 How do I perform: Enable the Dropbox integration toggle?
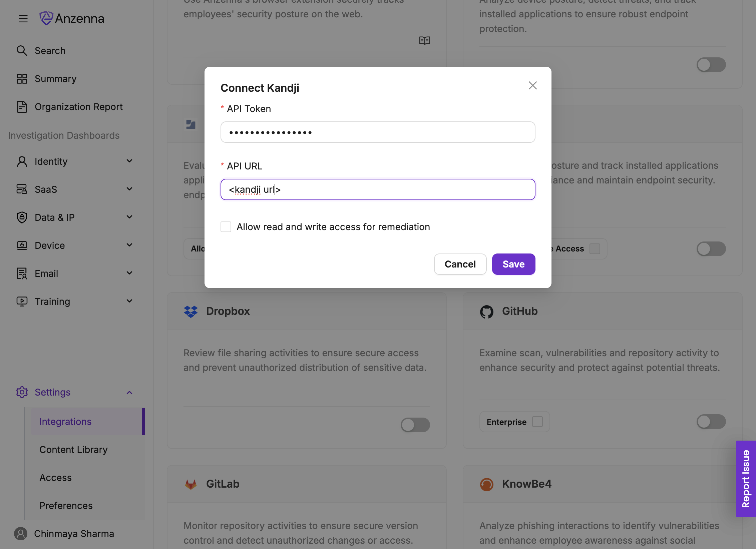click(x=415, y=425)
